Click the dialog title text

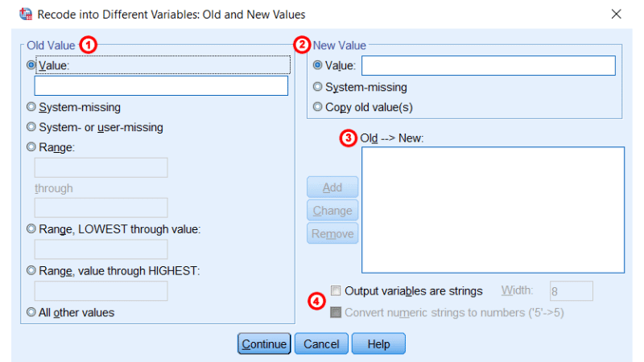[x=171, y=14]
